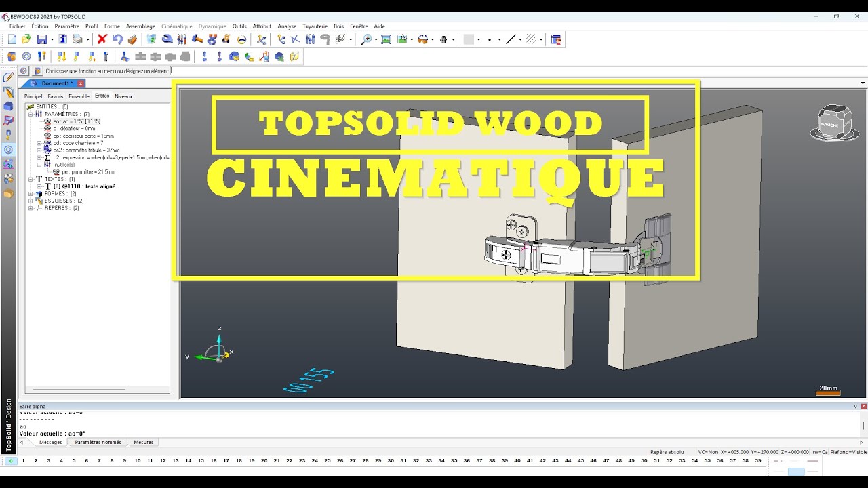
Task: Click the ao = 155° parameter row
Action: (x=72, y=121)
